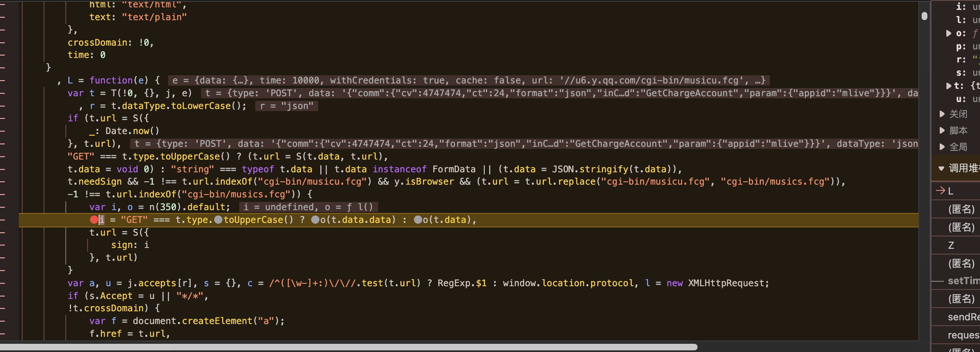980x352 pixels.
Task: Click n(350).default in the code
Action: click(187, 207)
